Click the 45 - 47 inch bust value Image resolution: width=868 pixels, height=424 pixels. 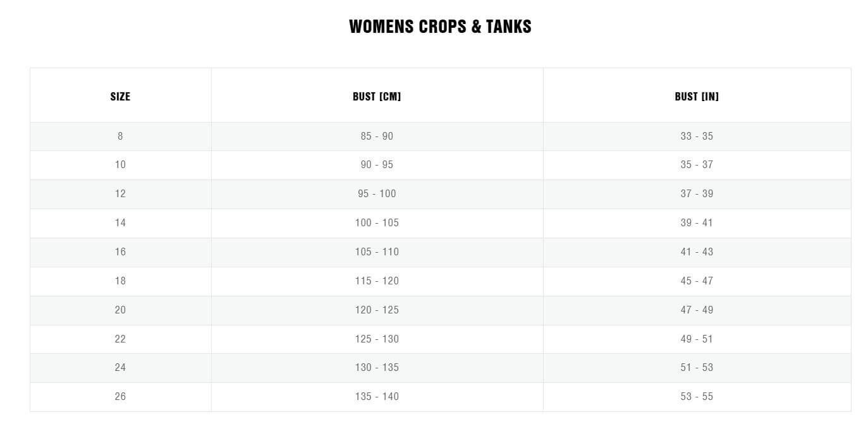697,281
